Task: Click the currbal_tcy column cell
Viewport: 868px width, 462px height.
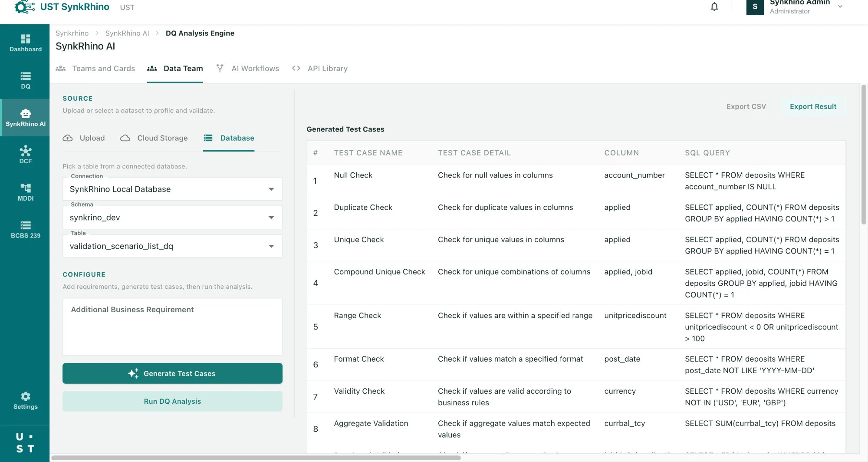Action: pyautogui.click(x=625, y=423)
